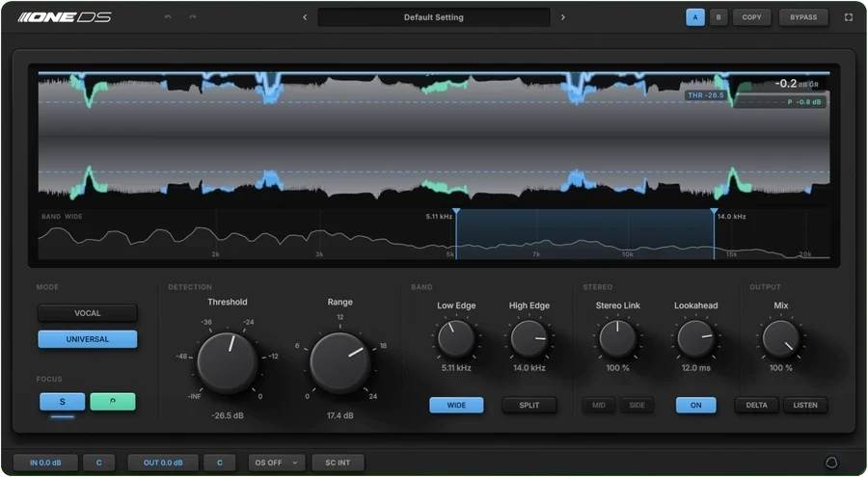Click the ONE DS logo
Image resolution: width=868 pixels, height=477 pixels.
(x=65, y=17)
